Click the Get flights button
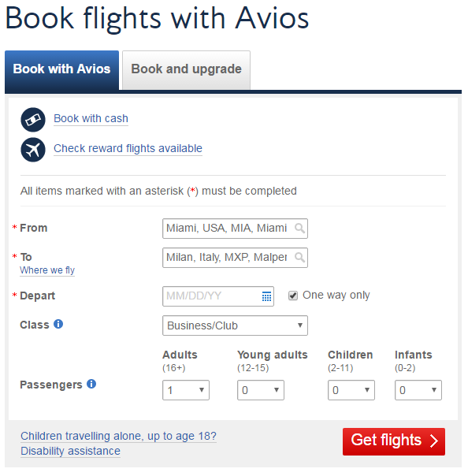 (x=394, y=441)
